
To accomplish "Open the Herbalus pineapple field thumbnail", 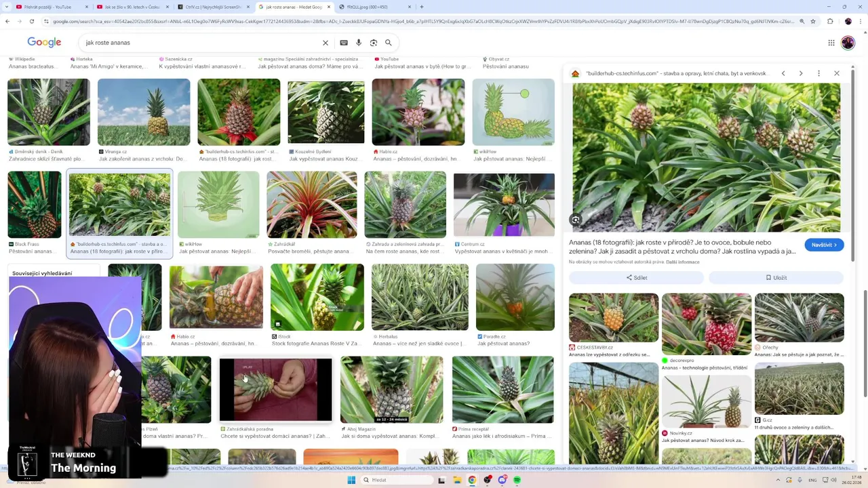I will coord(420,298).
